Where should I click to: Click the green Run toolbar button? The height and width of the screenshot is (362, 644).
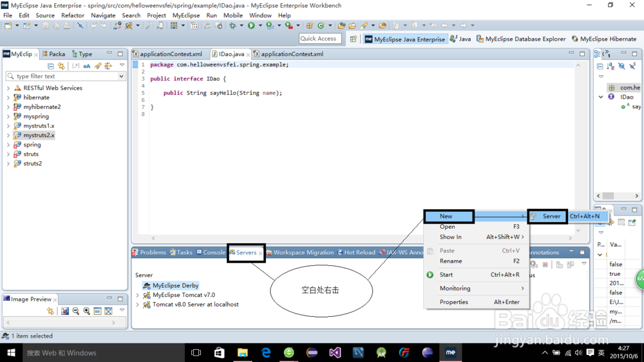pos(251,26)
